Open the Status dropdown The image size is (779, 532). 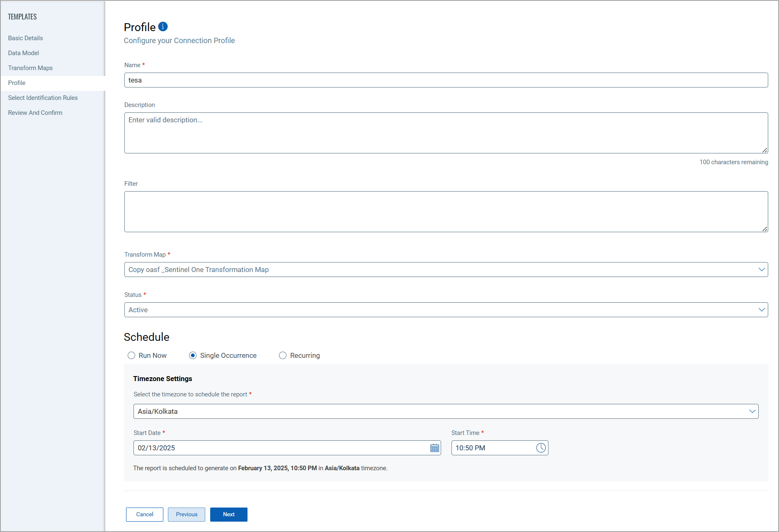761,310
